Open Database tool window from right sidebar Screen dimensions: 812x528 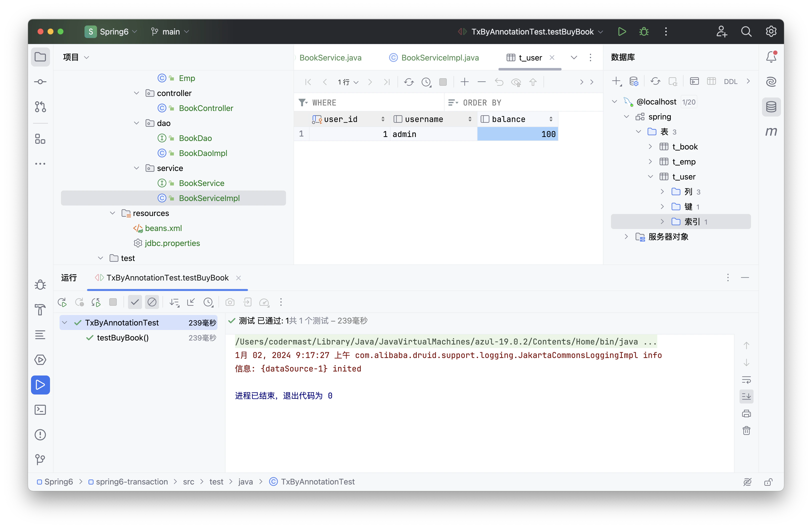[771, 107]
